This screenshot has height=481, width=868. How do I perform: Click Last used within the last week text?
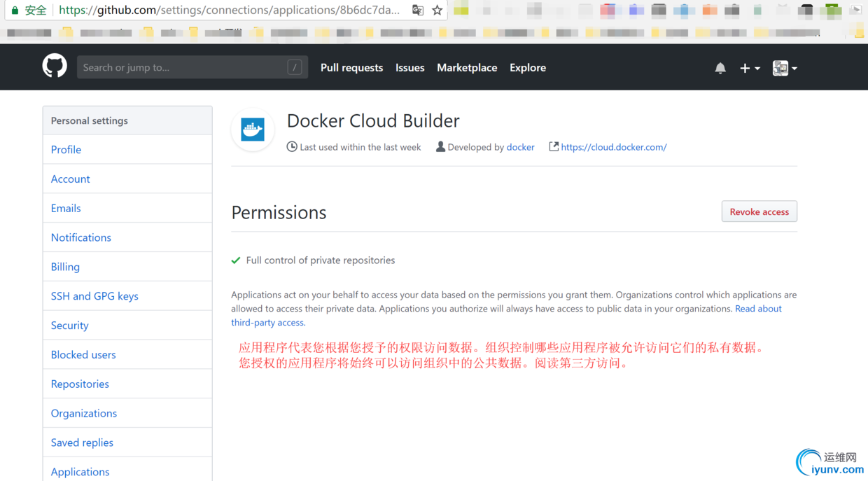pyautogui.click(x=360, y=147)
